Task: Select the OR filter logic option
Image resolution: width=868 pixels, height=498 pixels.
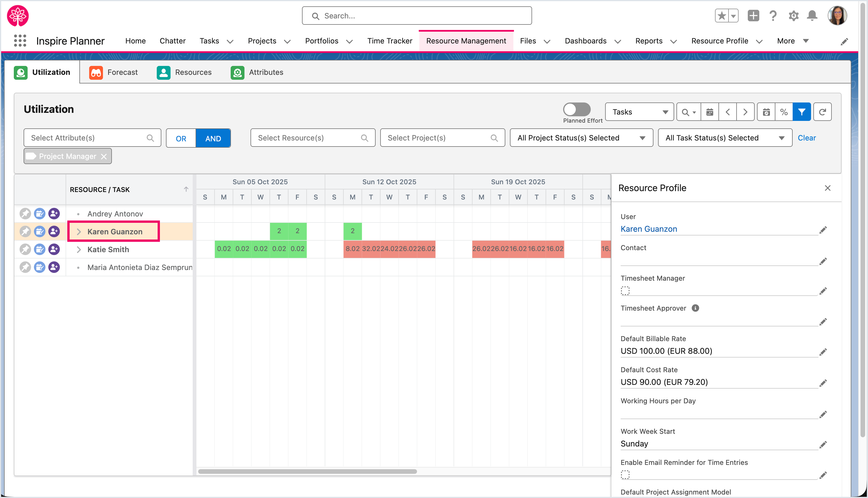Action: [x=181, y=138]
